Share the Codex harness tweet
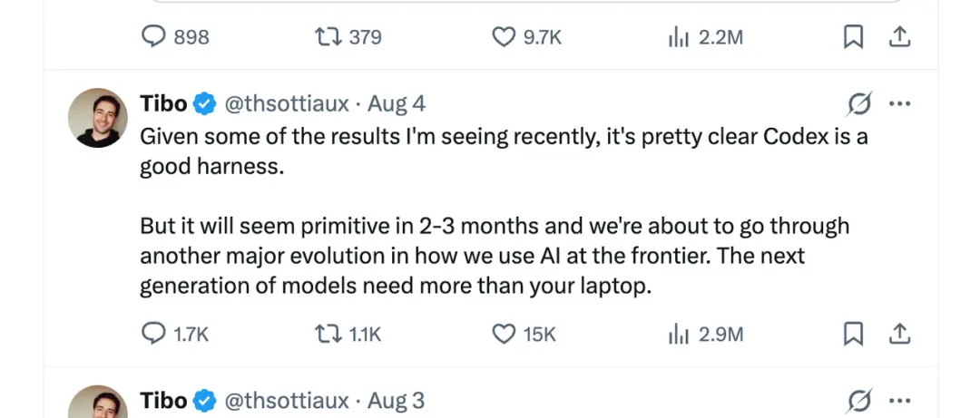980x418 pixels. 898,335
